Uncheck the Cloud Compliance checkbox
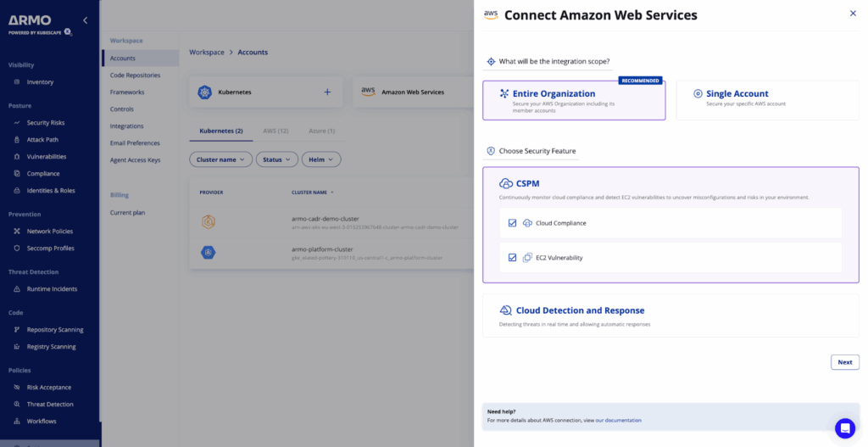Screen dimensions: 868x447 click(x=512, y=223)
